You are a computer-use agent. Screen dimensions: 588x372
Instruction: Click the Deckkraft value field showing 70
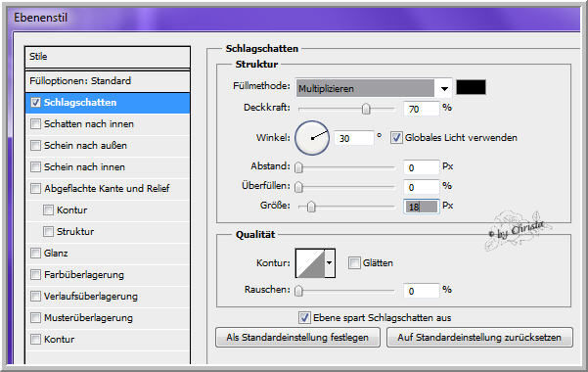click(421, 109)
